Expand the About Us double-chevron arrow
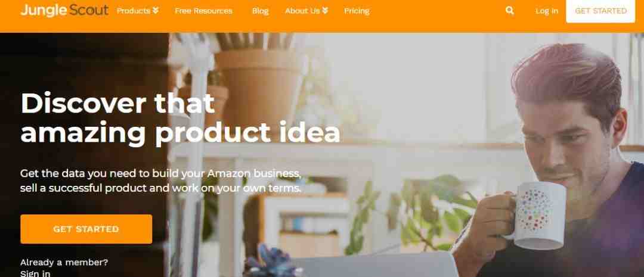This screenshot has height=277, width=644. click(326, 11)
